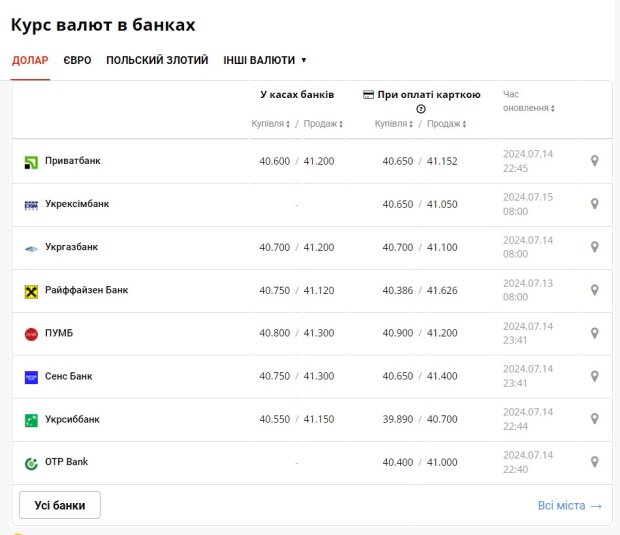Image resolution: width=620 pixels, height=535 pixels.
Task: Switch to the Євро tab
Action: point(77,60)
